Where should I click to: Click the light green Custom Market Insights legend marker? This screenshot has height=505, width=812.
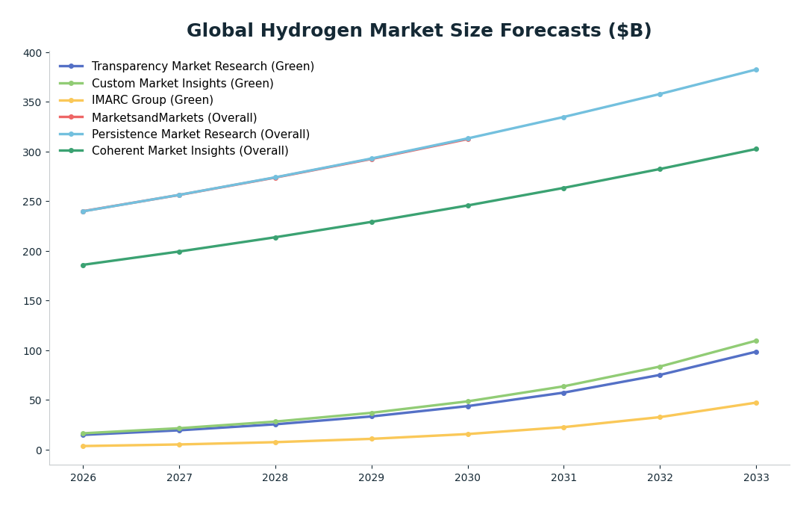coord(72,84)
